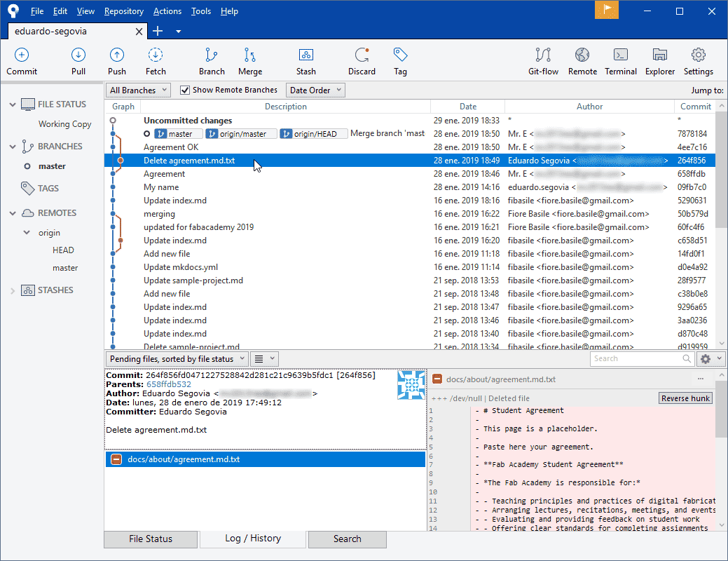Open Git-flow from the toolbar

(543, 56)
